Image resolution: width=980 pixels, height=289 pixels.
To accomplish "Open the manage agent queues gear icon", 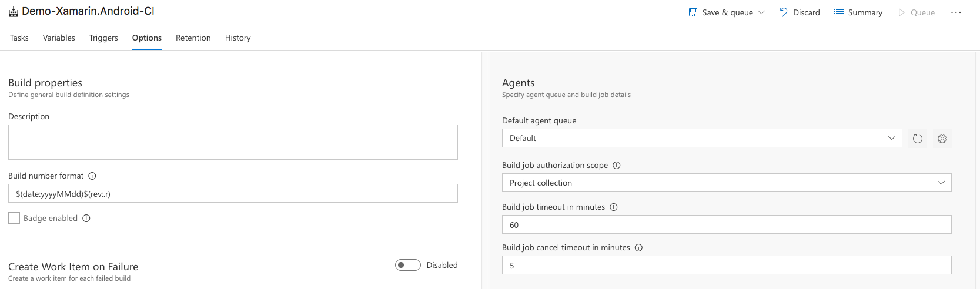I will pyautogui.click(x=942, y=139).
